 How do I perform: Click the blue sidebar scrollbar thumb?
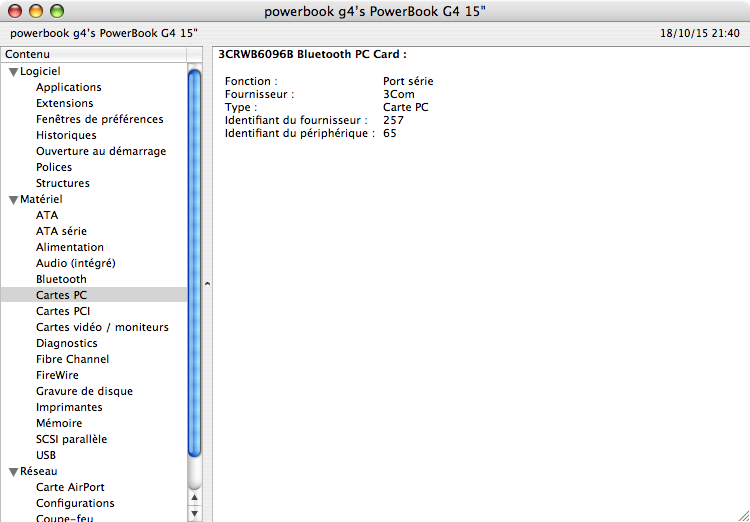(194, 264)
